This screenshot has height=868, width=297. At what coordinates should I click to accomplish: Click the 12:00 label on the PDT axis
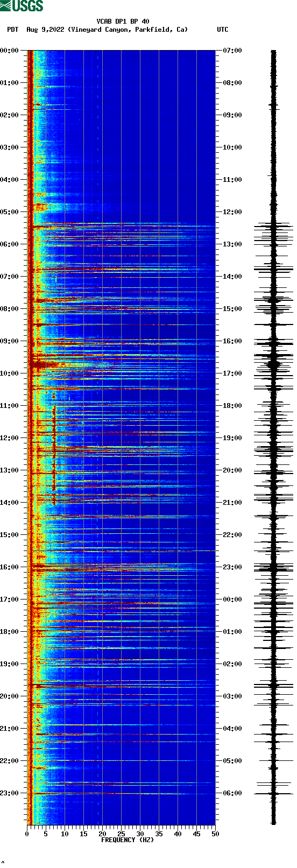pyautogui.click(x=10, y=438)
